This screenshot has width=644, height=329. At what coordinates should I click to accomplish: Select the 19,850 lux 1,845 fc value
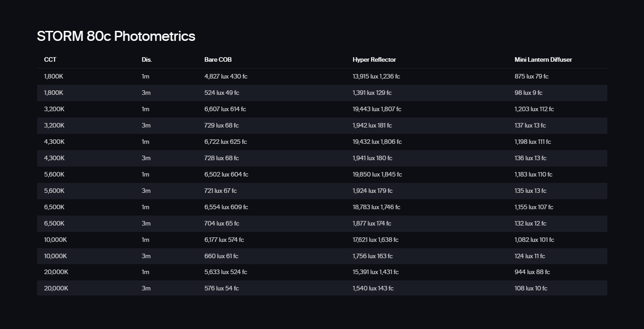(x=377, y=175)
